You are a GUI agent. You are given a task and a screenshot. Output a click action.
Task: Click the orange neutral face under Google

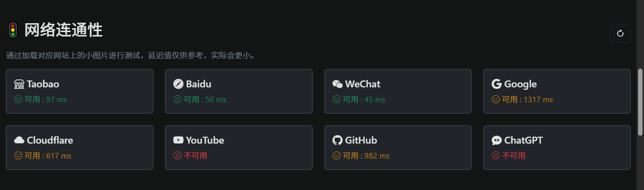[x=496, y=99]
